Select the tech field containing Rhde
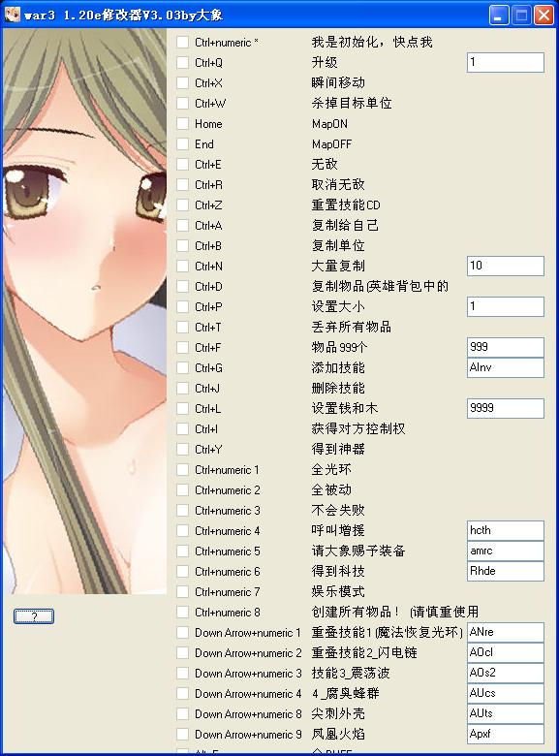The height and width of the screenshot is (756, 559). [x=506, y=571]
